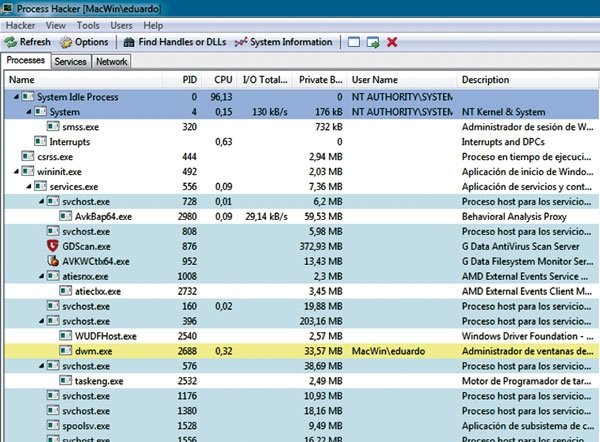Click the services.exe process icon
The image size is (600, 442).
[x=40, y=186]
